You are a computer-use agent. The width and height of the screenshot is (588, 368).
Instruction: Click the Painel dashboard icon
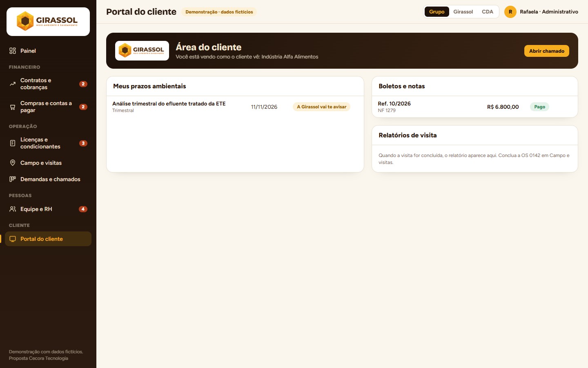pos(13,51)
